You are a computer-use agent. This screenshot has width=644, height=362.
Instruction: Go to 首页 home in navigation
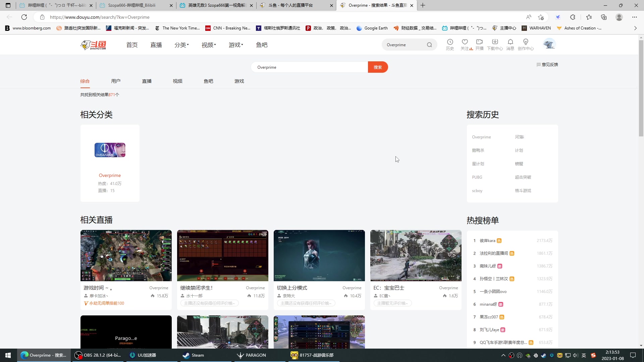[132, 45]
